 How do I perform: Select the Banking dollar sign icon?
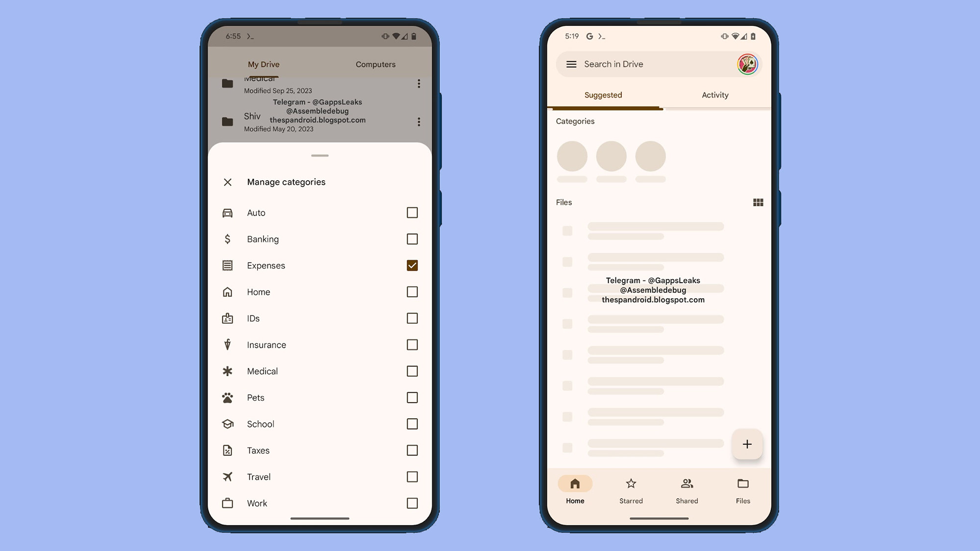227,239
